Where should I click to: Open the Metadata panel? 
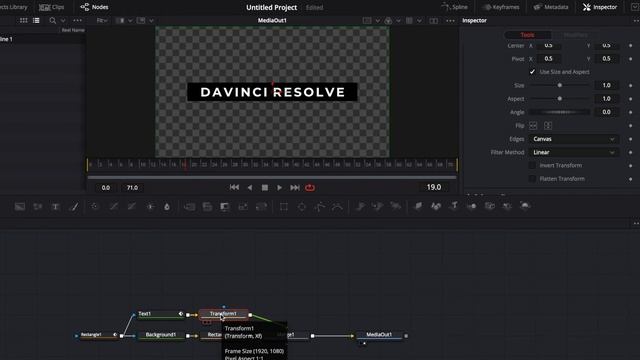pyautogui.click(x=551, y=7)
